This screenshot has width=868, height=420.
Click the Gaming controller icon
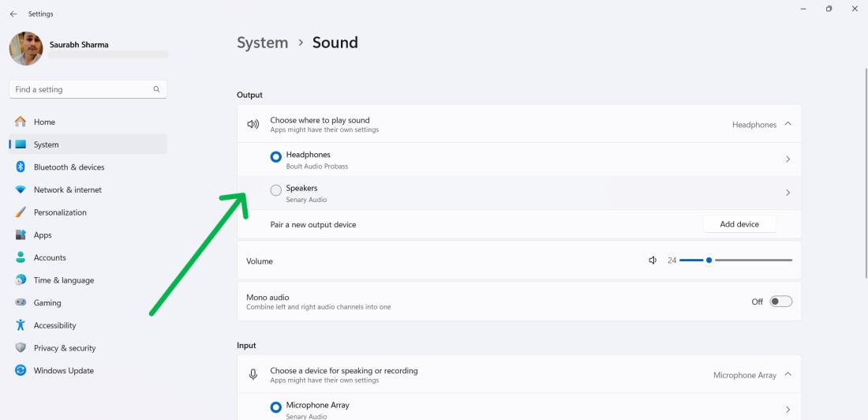point(21,303)
